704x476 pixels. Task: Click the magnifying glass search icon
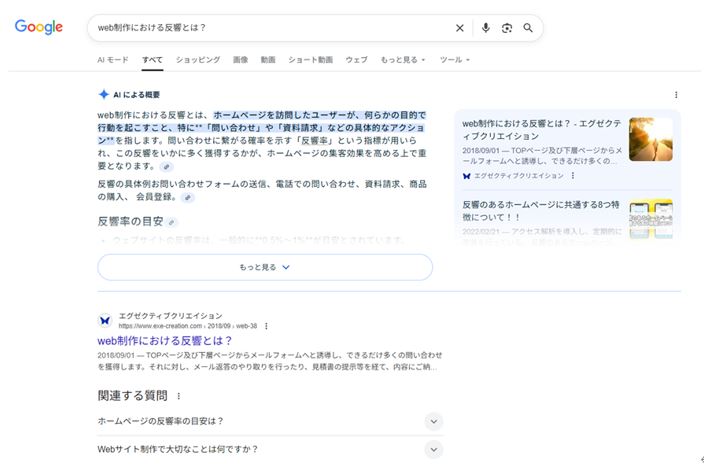pos(528,28)
